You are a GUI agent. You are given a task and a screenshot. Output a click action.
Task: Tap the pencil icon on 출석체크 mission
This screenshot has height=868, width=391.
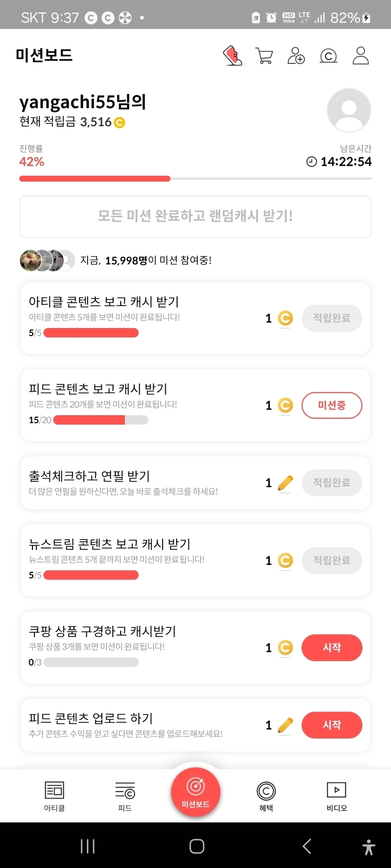click(x=285, y=483)
